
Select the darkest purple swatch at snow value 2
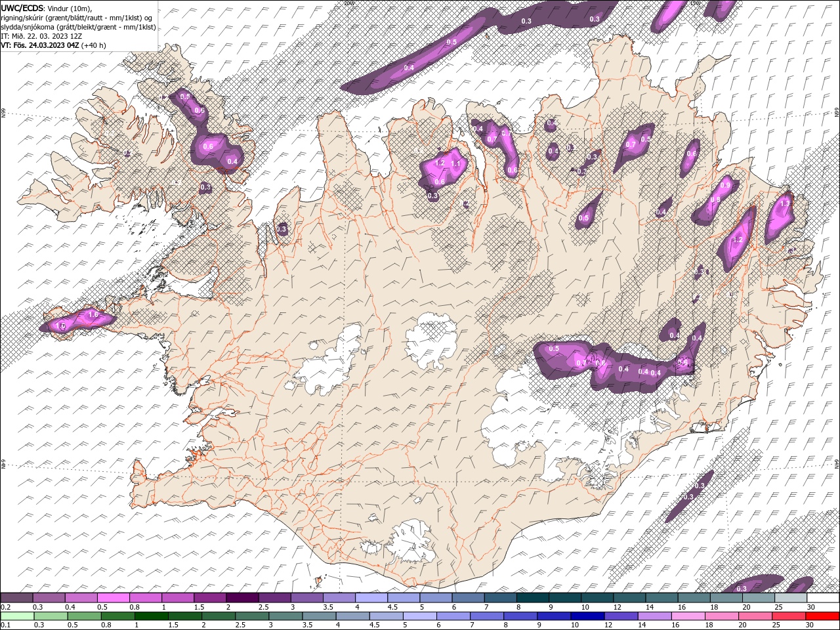pyautogui.click(x=242, y=598)
